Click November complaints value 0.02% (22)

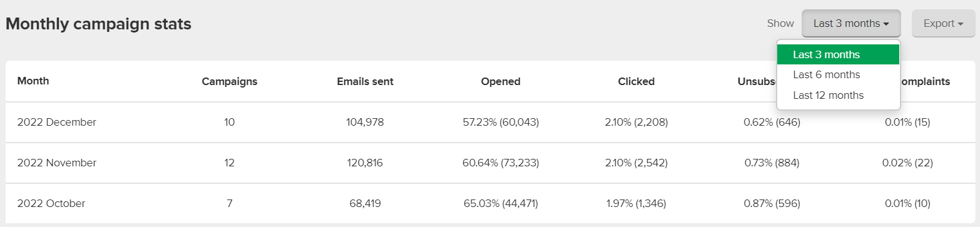pos(907,163)
